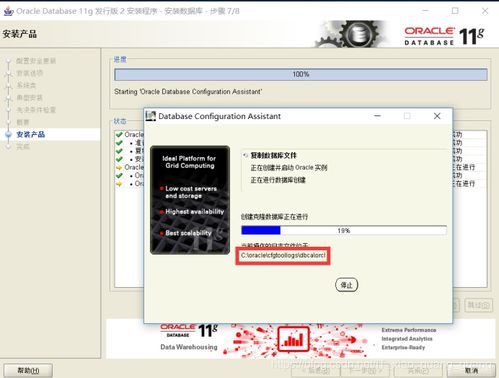This screenshot has width=499, height=378.
Task: Click the 复制数据库文件 step text
Action: tap(273, 155)
